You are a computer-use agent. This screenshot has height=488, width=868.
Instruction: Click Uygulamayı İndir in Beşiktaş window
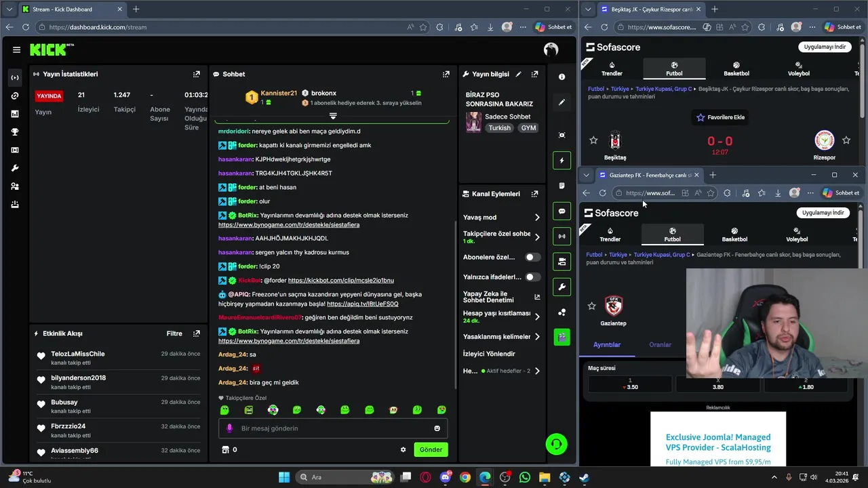pyautogui.click(x=825, y=47)
